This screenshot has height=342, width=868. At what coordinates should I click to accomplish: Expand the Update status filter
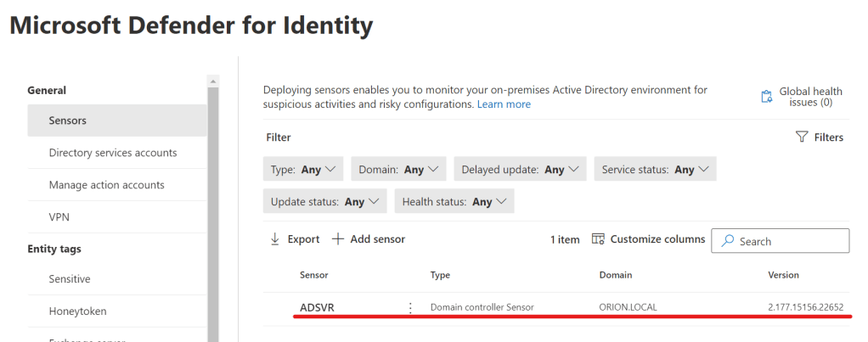point(324,202)
